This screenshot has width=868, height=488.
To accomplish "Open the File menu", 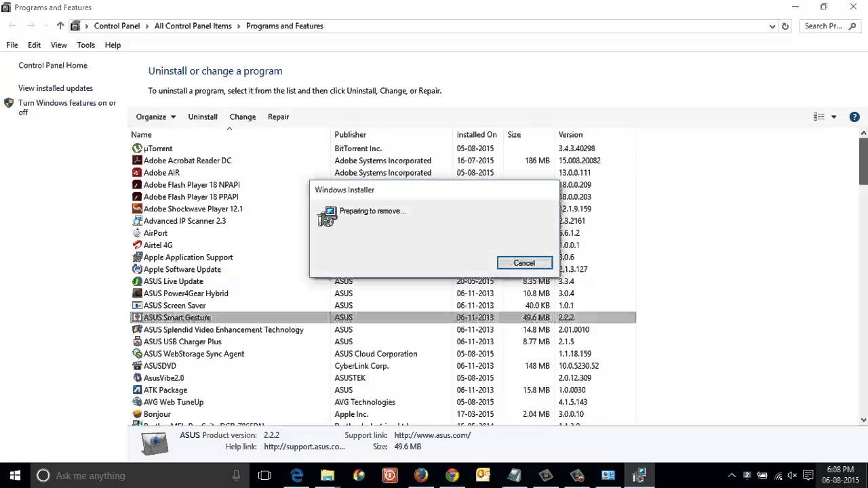I will click(12, 45).
